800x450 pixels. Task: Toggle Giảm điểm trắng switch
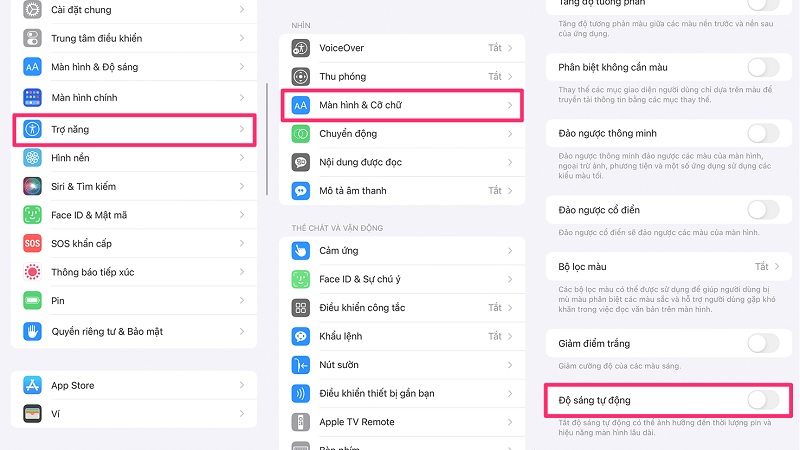763,343
